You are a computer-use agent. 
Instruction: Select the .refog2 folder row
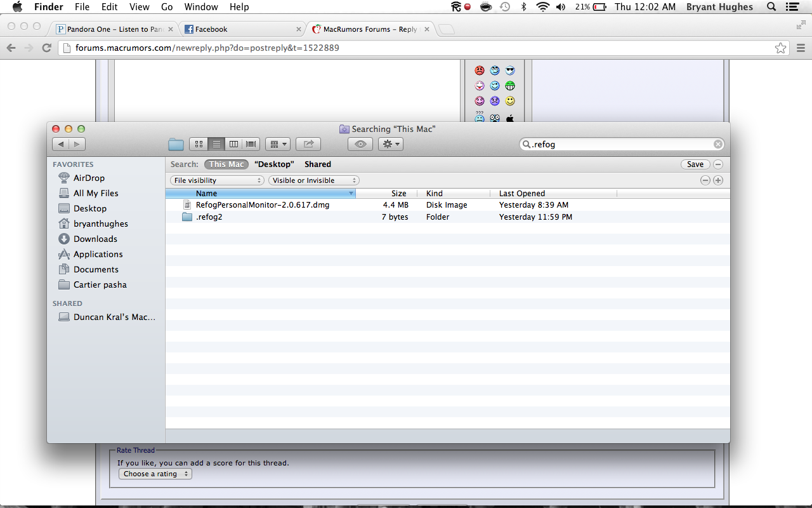click(x=447, y=217)
